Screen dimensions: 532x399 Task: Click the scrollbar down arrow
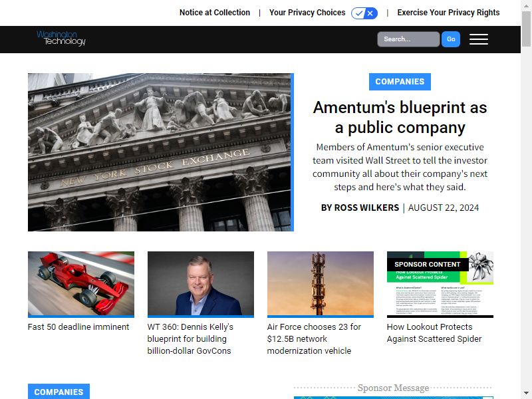click(x=526, y=394)
